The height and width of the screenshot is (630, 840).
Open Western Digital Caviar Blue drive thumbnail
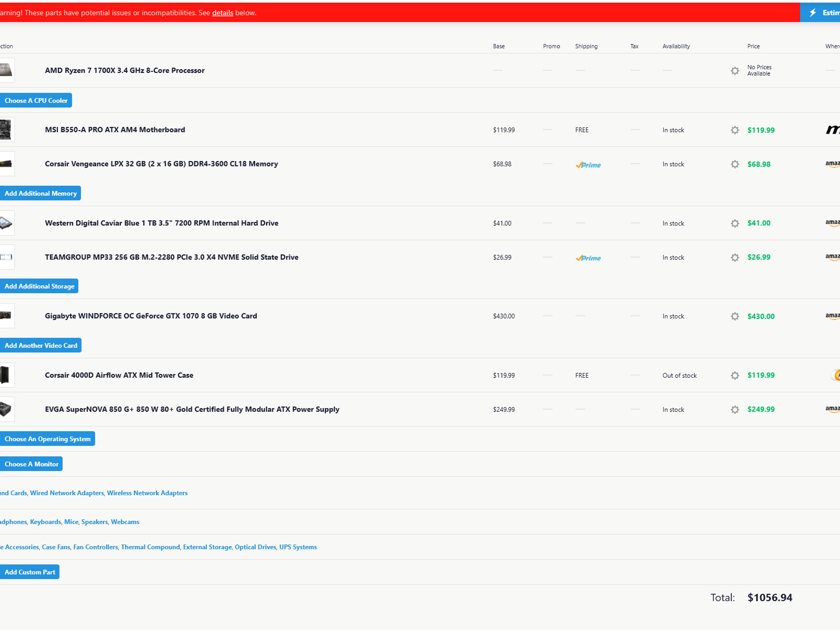click(7, 223)
